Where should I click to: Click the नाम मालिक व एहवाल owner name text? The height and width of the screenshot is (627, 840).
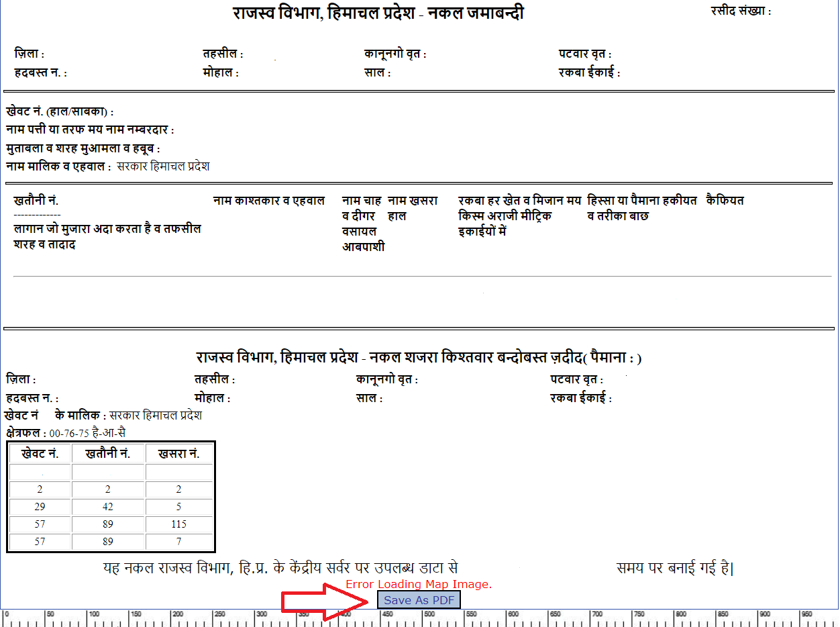click(163, 166)
